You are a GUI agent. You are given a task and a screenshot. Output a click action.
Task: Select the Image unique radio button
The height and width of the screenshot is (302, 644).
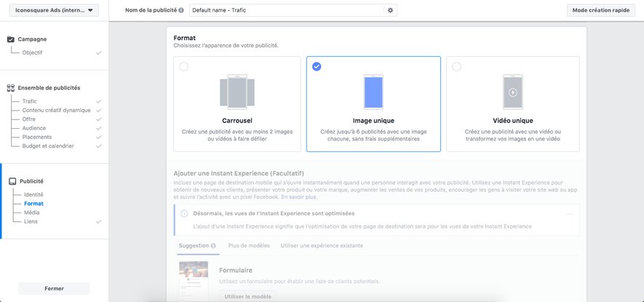tap(317, 67)
